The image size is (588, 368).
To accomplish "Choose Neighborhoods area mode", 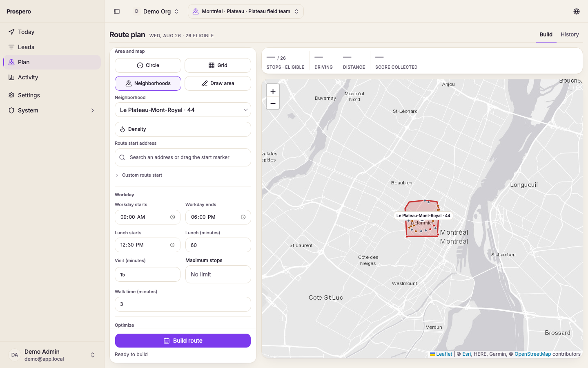I will click(x=148, y=83).
